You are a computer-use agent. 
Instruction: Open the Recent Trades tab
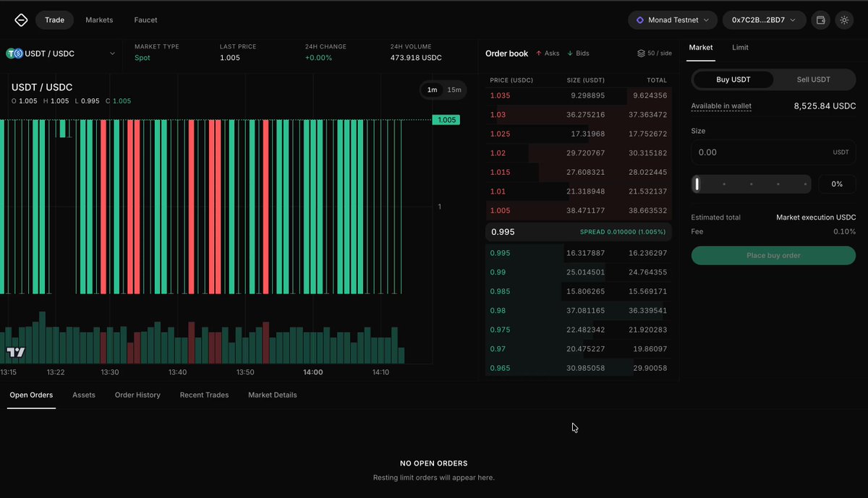pyautogui.click(x=204, y=395)
